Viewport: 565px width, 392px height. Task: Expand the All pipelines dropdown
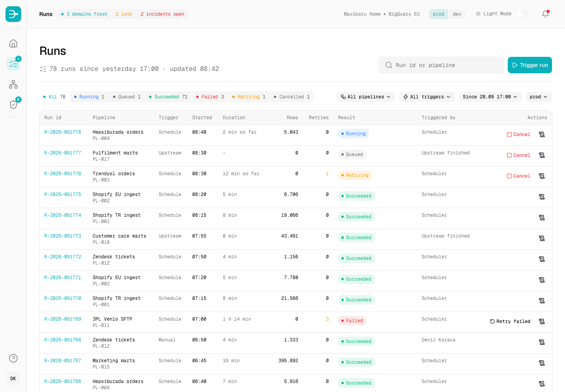coord(366,97)
